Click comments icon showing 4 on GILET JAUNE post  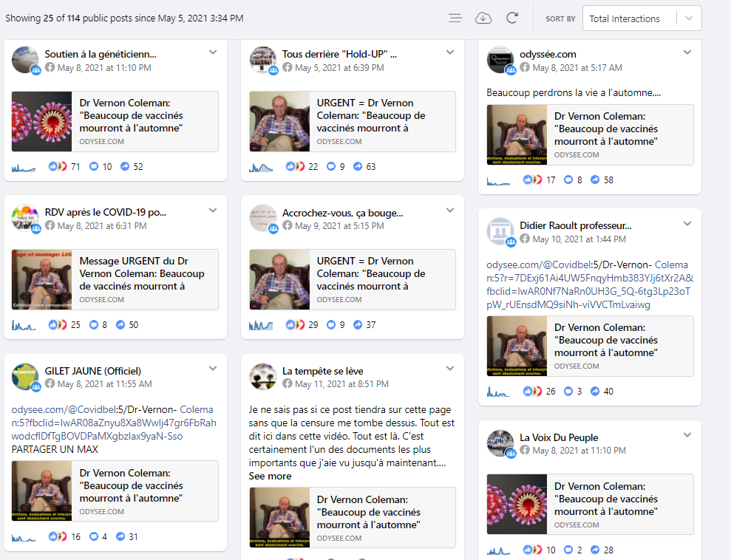[94, 536]
